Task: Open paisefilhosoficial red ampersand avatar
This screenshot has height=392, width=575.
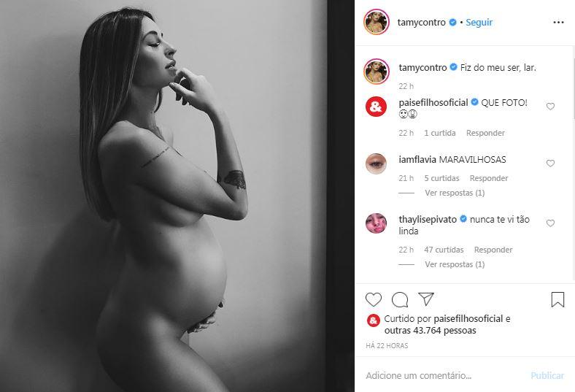Action: (x=376, y=107)
